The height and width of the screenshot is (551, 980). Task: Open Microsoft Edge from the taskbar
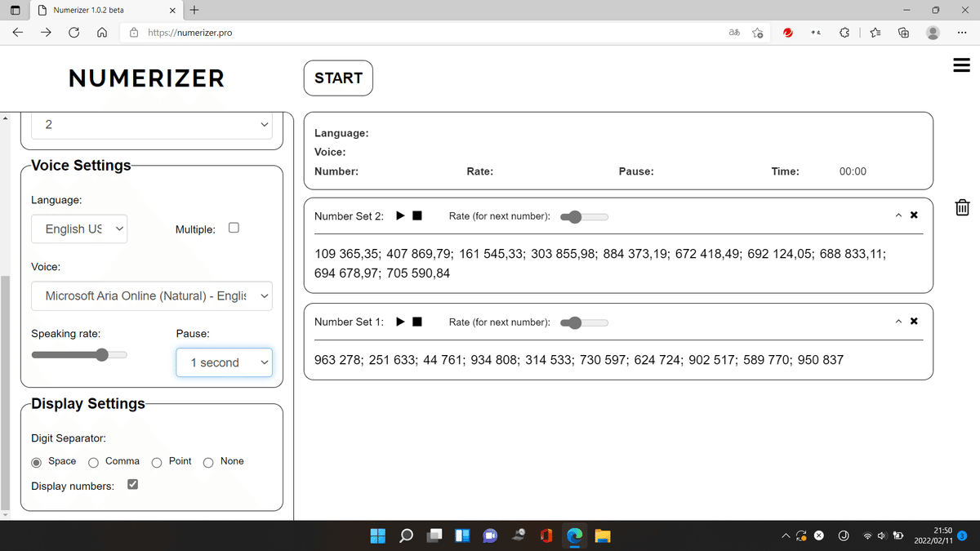574,535
